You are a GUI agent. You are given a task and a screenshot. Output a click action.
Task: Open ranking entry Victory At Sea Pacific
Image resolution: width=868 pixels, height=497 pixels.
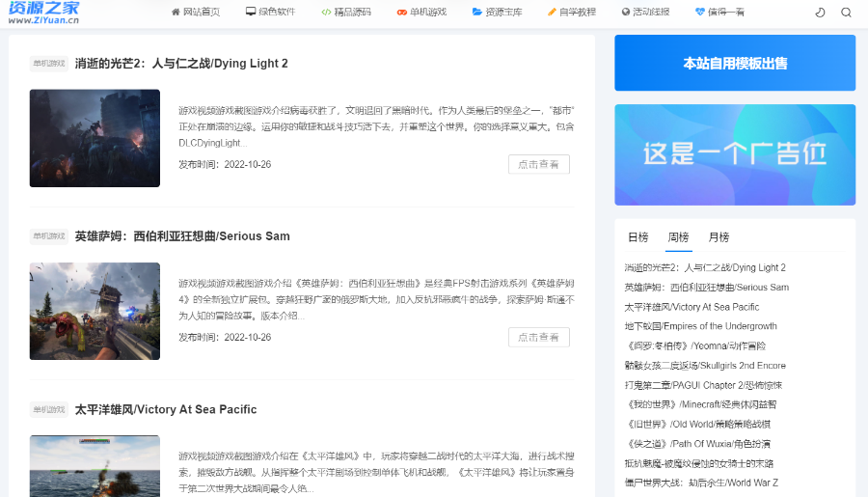pos(692,306)
